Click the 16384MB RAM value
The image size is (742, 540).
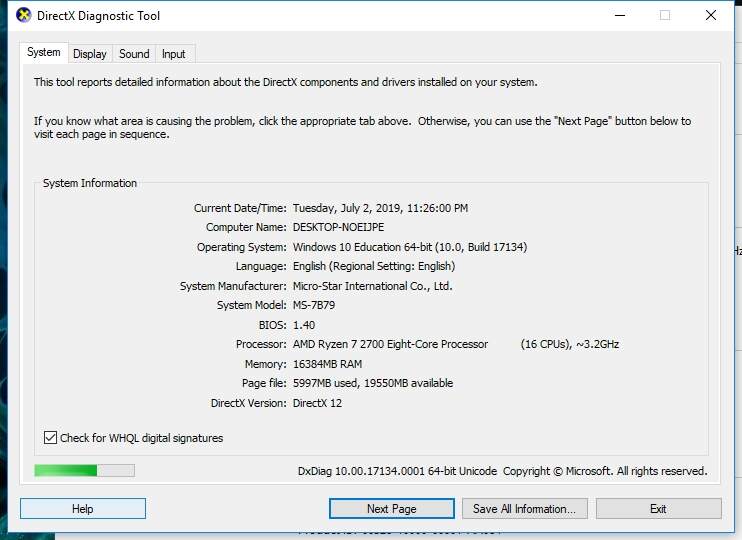(x=327, y=364)
